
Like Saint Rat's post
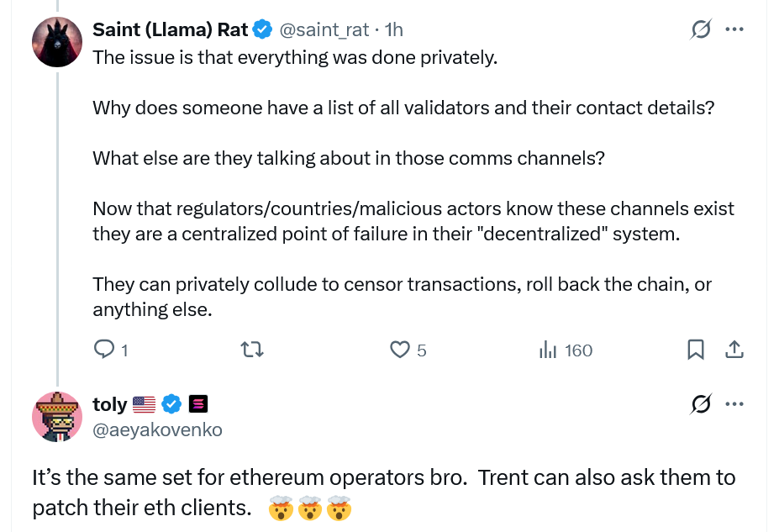click(x=401, y=350)
